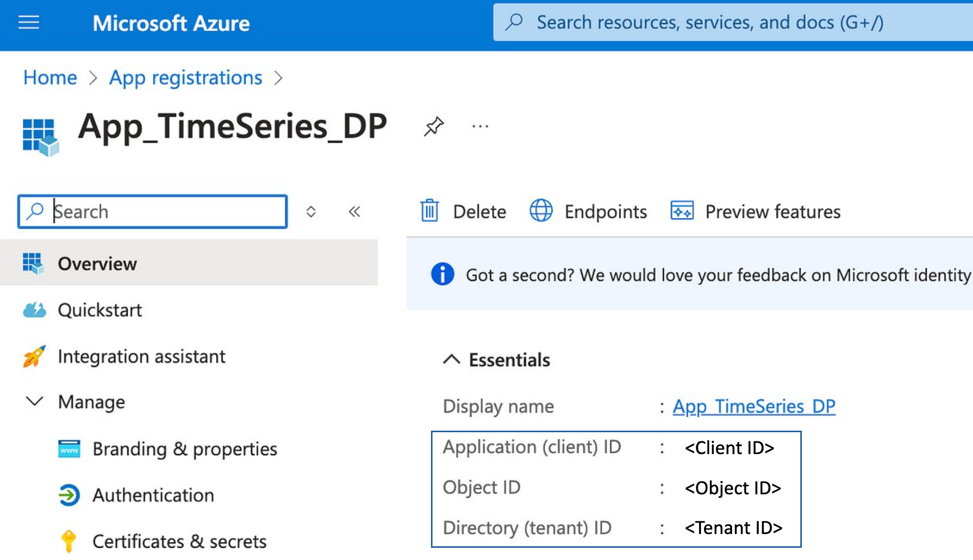Open the hamburger portal menu

pos(29,22)
